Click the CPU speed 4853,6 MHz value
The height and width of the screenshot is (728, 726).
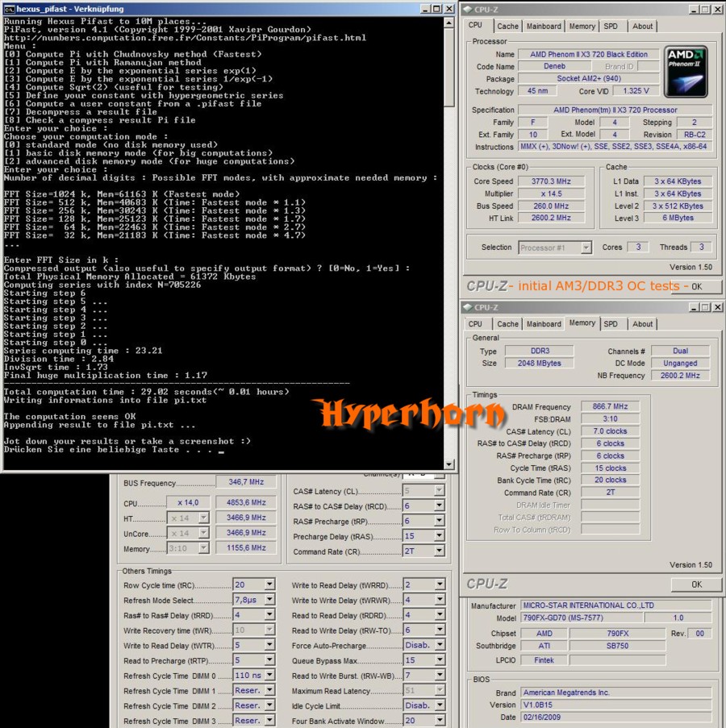tap(246, 503)
